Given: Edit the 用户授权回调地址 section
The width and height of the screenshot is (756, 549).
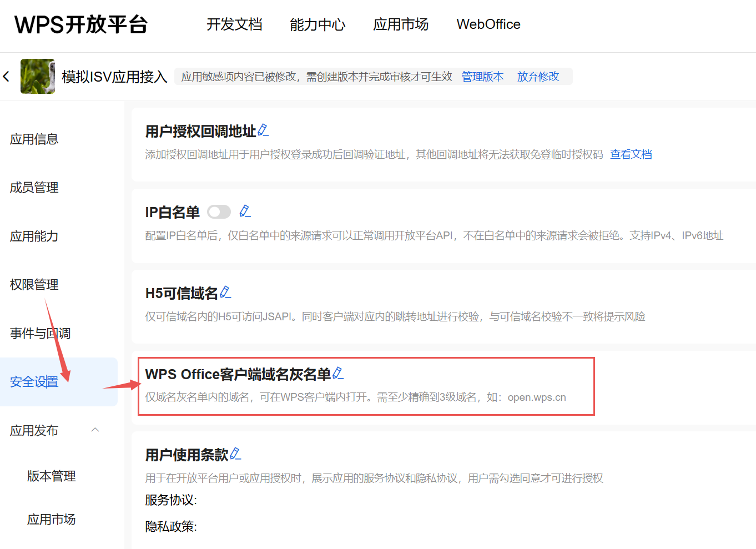Looking at the screenshot, I should click(x=263, y=130).
